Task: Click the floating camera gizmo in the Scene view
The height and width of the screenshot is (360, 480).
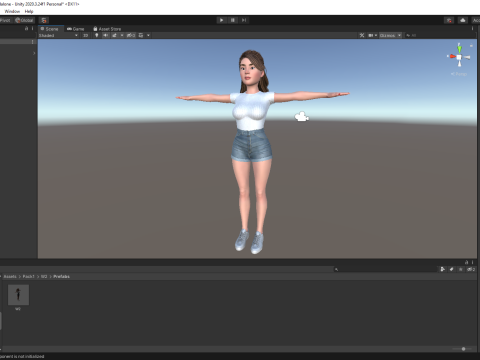Action: 302,117
